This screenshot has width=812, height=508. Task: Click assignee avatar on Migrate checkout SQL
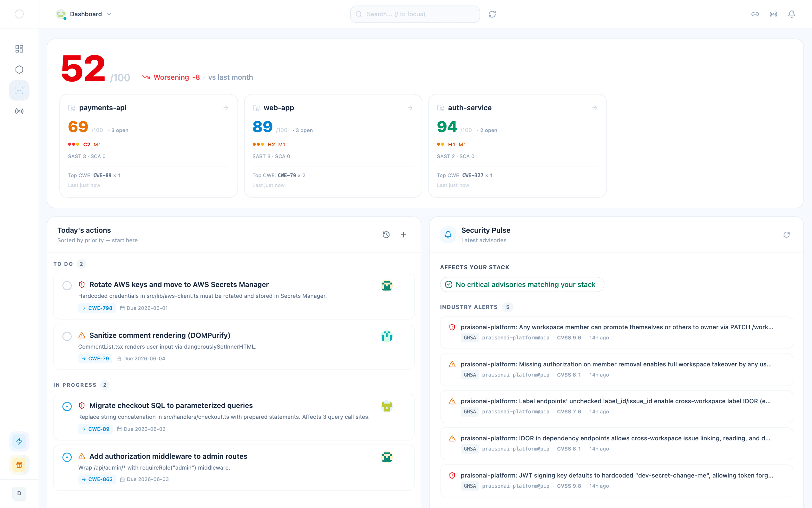click(x=387, y=406)
